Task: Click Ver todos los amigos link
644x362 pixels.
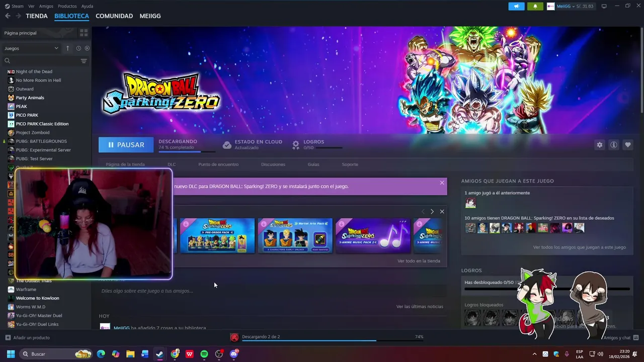Action: pyautogui.click(x=580, y=247)
